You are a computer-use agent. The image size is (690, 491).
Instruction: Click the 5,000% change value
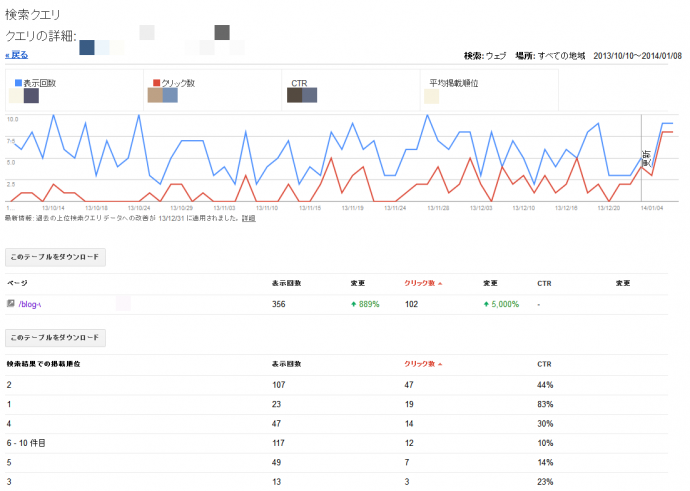505,304
